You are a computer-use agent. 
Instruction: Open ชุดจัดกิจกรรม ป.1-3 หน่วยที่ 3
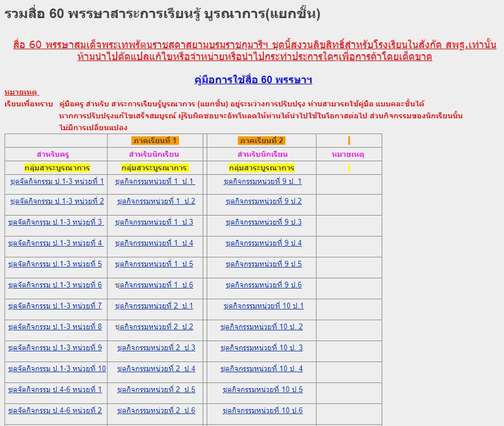(56, 222)
